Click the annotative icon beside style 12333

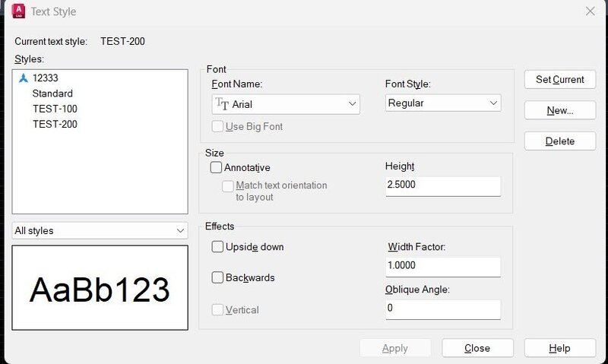[x=23, y=78]
